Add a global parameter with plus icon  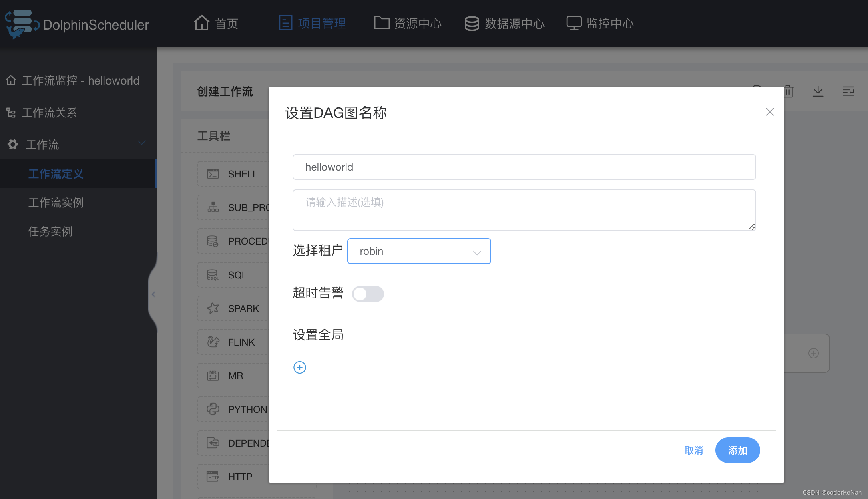tap(299, 367)
